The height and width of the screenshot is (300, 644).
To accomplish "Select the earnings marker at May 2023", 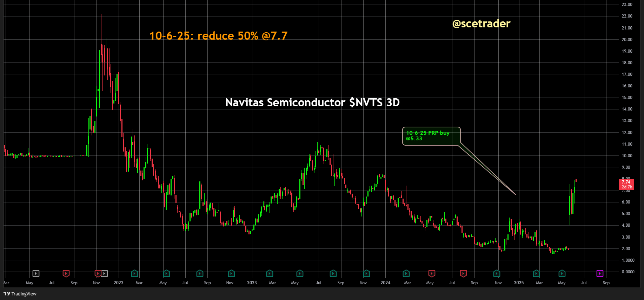I will click(x=300, y=273).
